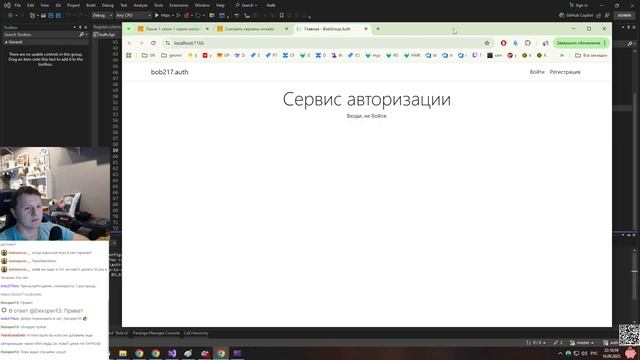This screenshot has width=640, height=360.
Task: Click the green update Chrome button
Action: click(581, 43)
